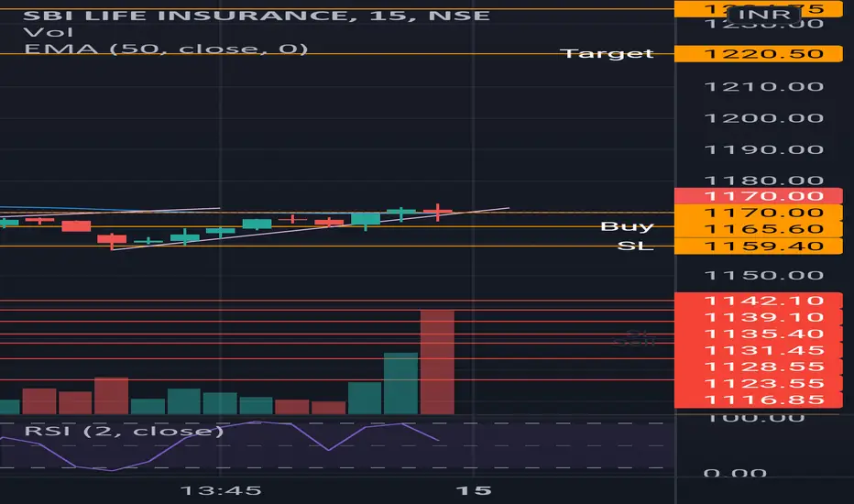
Task: Click the 1150.00 price axis label
Action: (763, 275)
